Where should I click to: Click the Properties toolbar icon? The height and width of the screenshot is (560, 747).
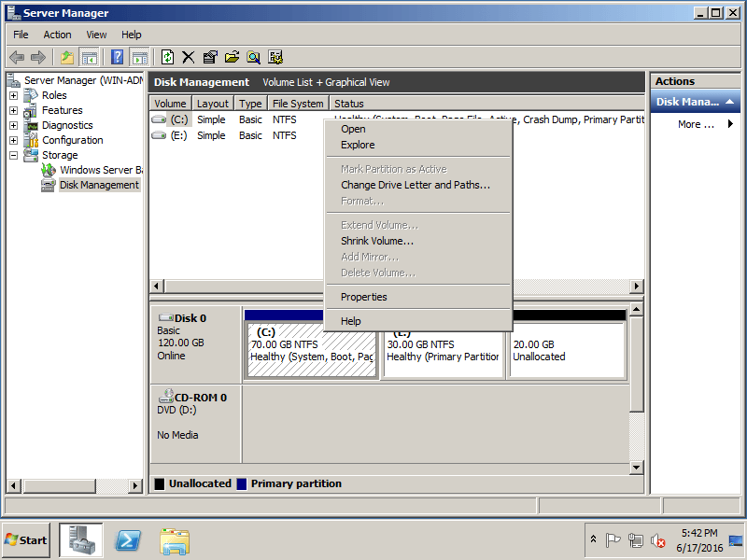pos(210,58)
